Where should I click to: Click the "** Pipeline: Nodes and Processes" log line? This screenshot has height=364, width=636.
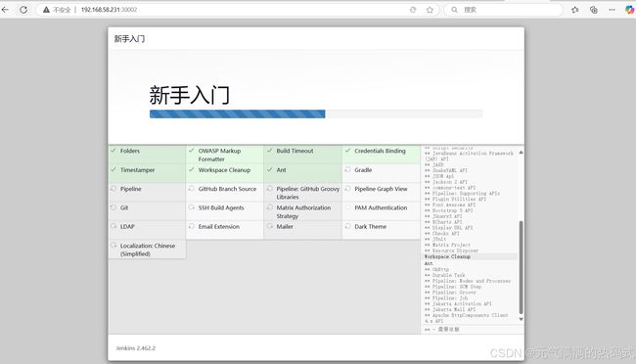(x=468, y=281)
